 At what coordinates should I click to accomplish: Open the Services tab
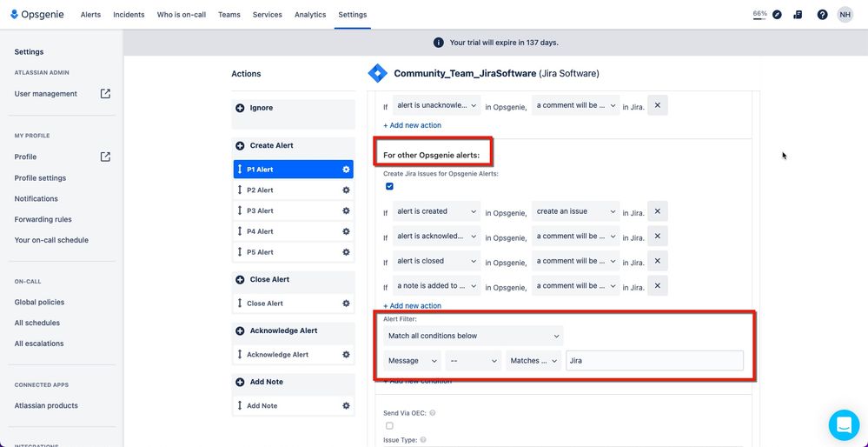268,15
